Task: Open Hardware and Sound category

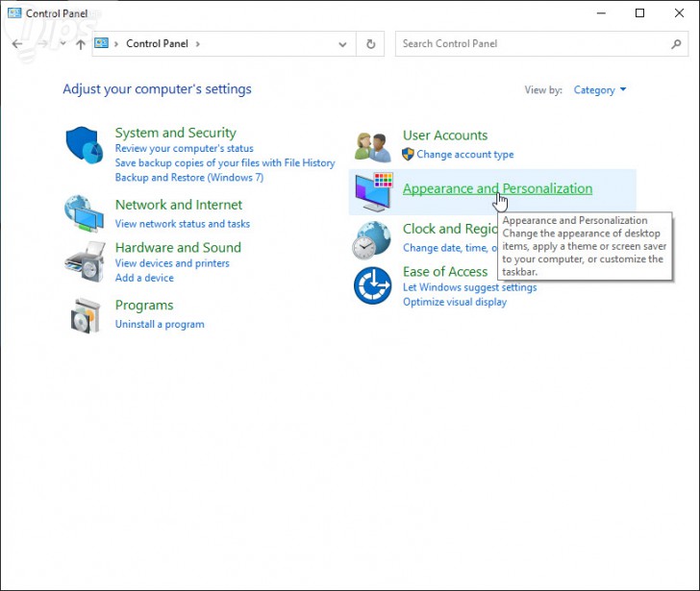Action: click(178, 248)
